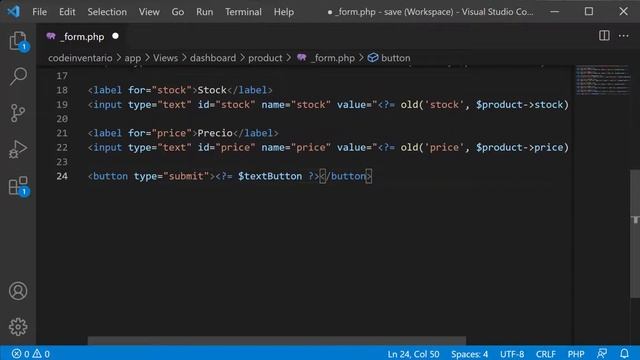Click the word Stock inside label on line 18

(212, 90)
